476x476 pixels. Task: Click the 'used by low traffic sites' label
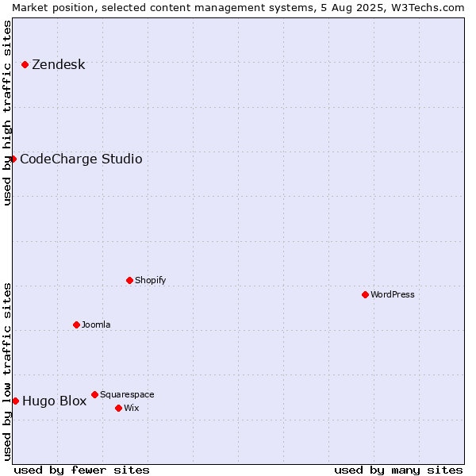pyautogui.click(x=7, y=373)
